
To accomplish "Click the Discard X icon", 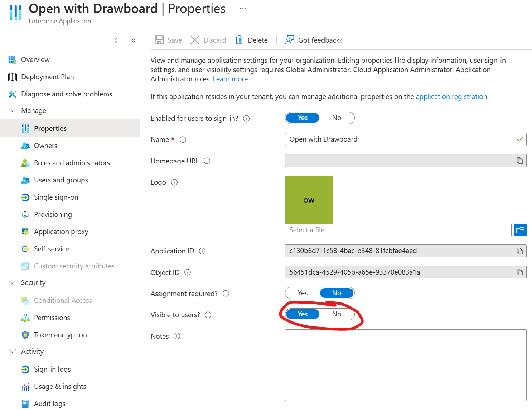I will (x=195, y=40).
